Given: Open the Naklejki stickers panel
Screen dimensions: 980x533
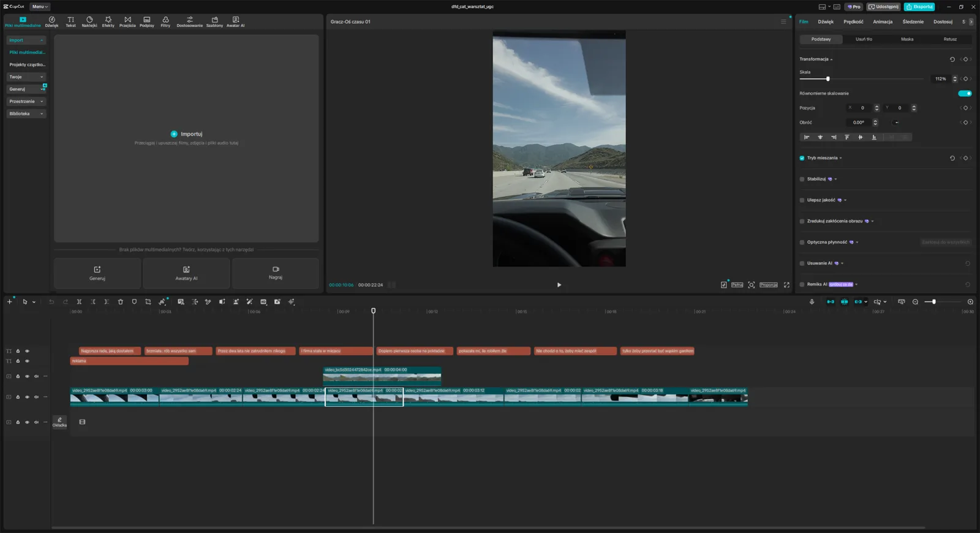Looking at the screenshot, I should tap(89, 22).
